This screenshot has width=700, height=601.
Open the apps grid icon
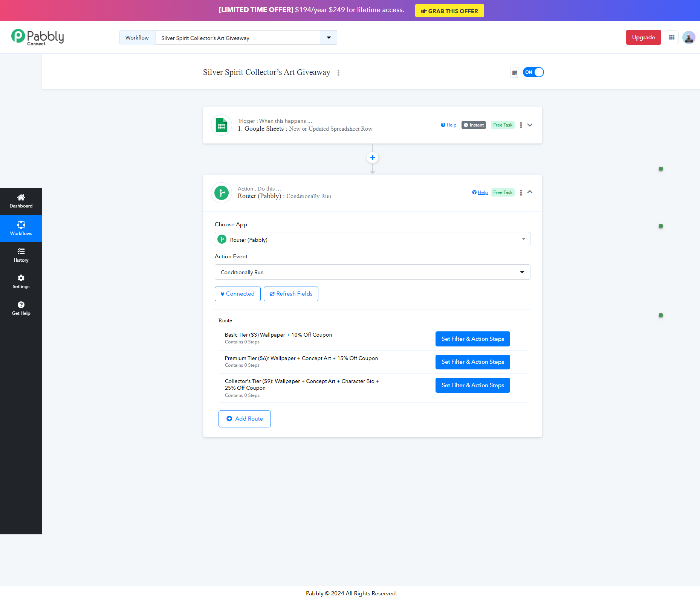[672, 37]
